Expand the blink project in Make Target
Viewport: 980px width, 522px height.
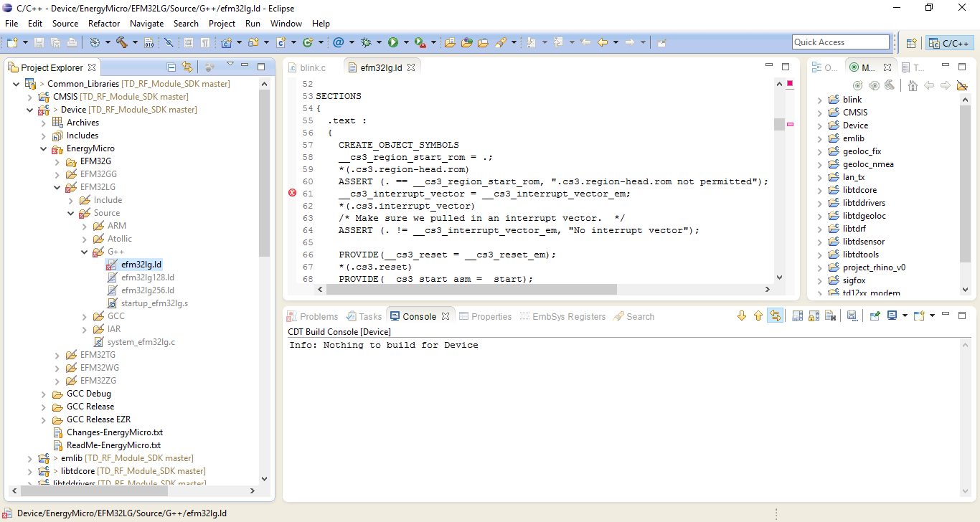click(820, 100)
